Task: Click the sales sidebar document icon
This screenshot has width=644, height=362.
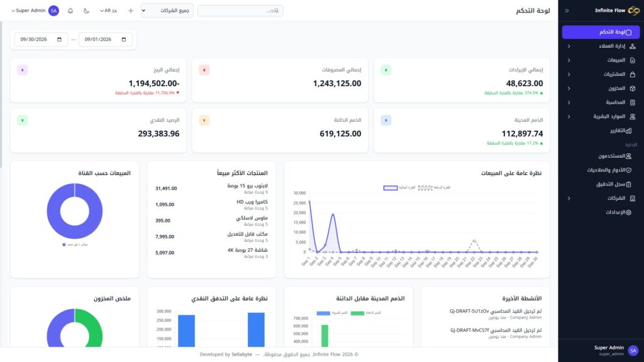Action: click(x=632, y=60)
